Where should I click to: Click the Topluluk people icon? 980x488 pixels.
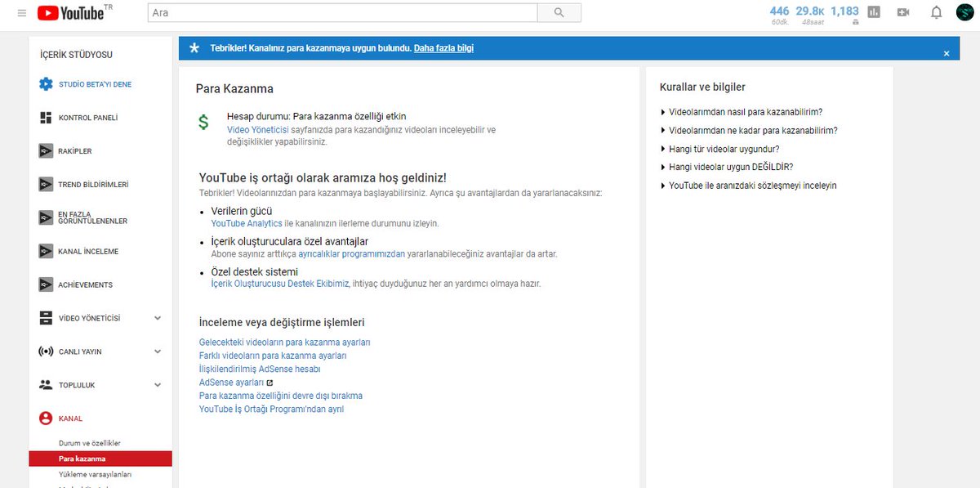coord(46,384)
